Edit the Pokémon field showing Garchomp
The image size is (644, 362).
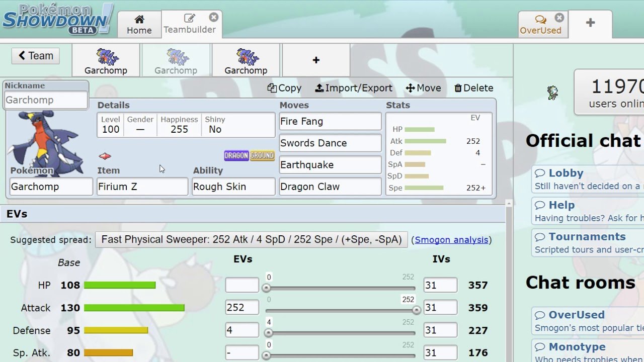coord(51,187)
